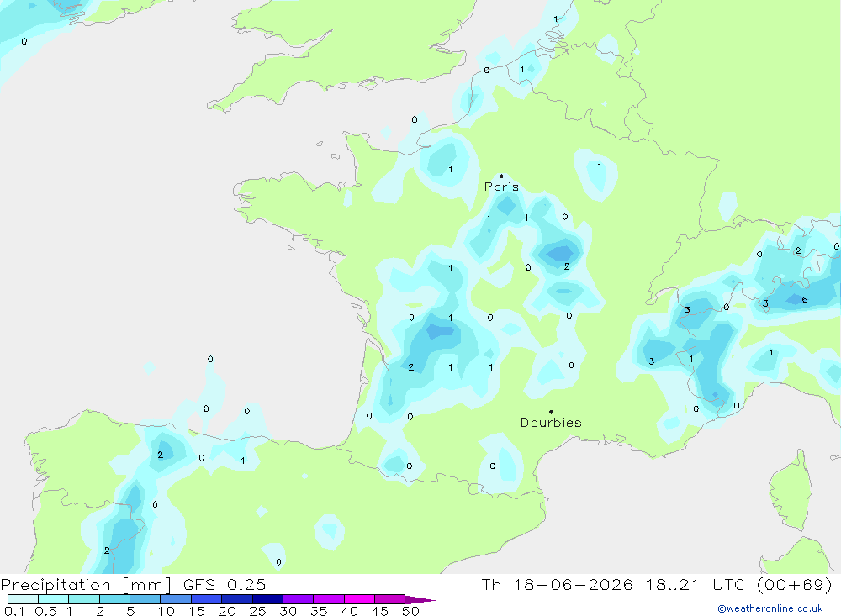The width and height of the screenshot is (841, 616).
Task: Click the Dourbies location label
Action: tap(551, 423)
